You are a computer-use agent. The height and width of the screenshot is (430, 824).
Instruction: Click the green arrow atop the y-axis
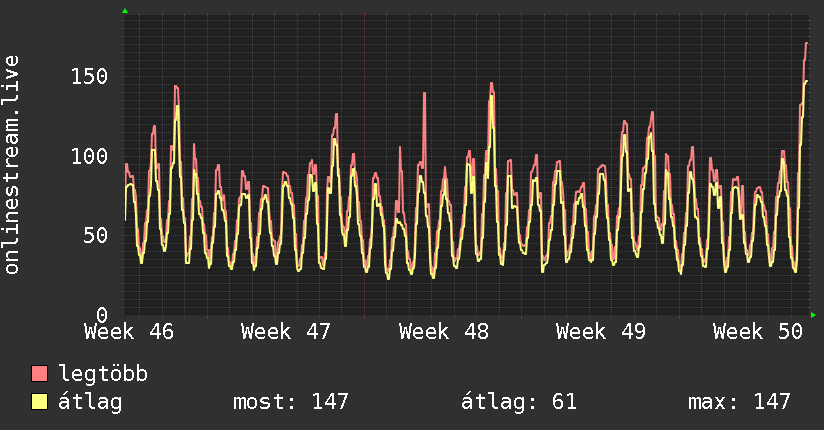pyautogui.click(x=125, y=11)
